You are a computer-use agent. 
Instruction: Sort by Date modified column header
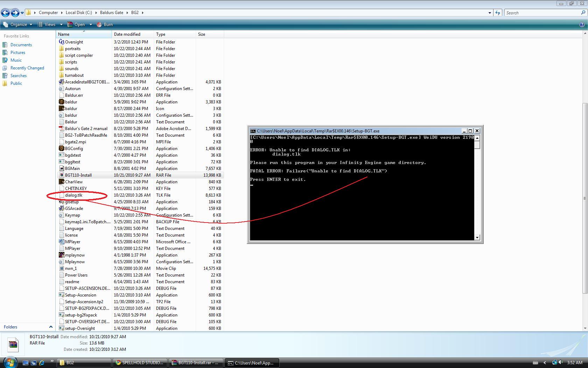point(133,34)
